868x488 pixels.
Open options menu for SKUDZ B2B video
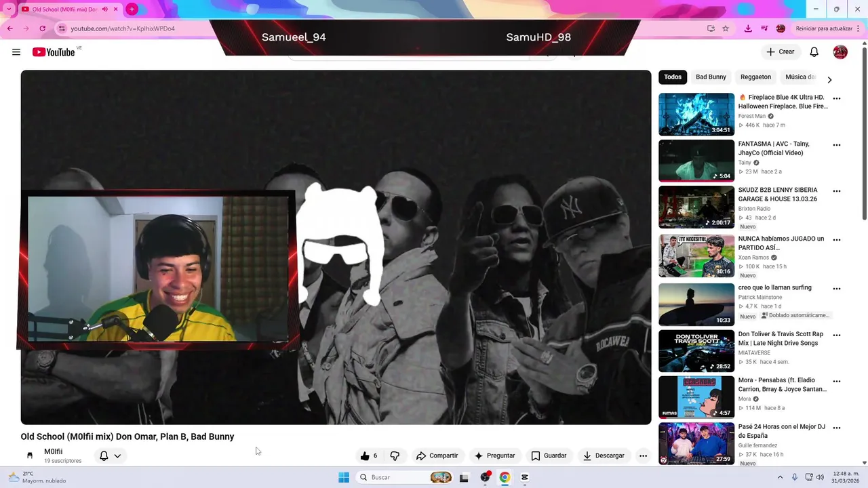coord(837,191)
